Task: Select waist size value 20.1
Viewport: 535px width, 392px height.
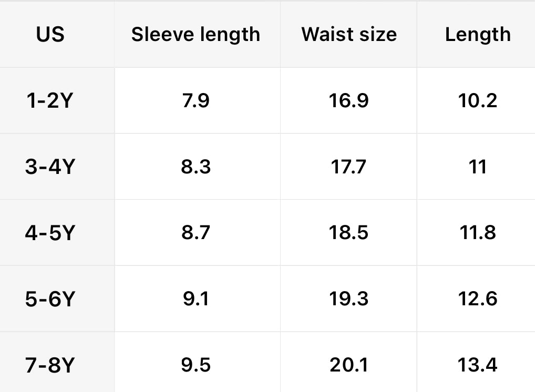Action: (349, 365)
